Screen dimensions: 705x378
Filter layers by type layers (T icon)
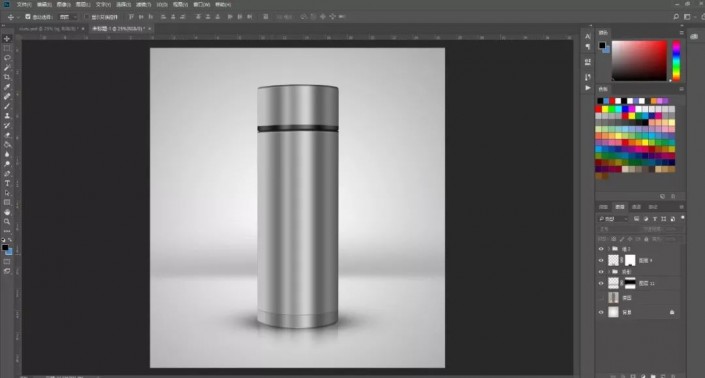[x=655, y=219]
